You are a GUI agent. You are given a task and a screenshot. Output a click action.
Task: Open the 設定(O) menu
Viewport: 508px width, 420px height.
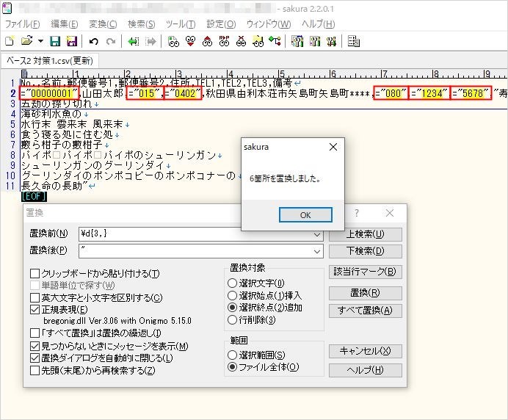[x=221, y=24]
